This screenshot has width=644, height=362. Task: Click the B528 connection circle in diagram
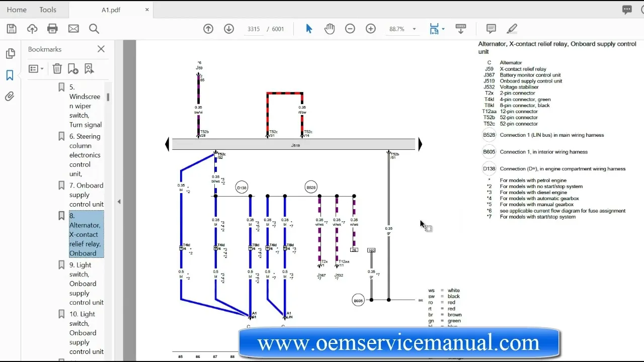coord(311,188)
